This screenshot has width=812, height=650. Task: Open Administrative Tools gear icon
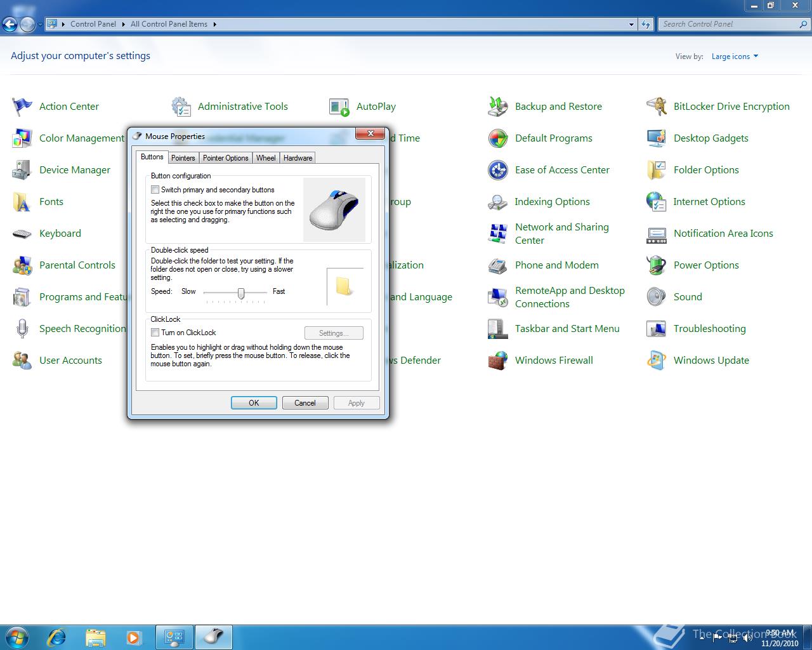tap(181, 107)
